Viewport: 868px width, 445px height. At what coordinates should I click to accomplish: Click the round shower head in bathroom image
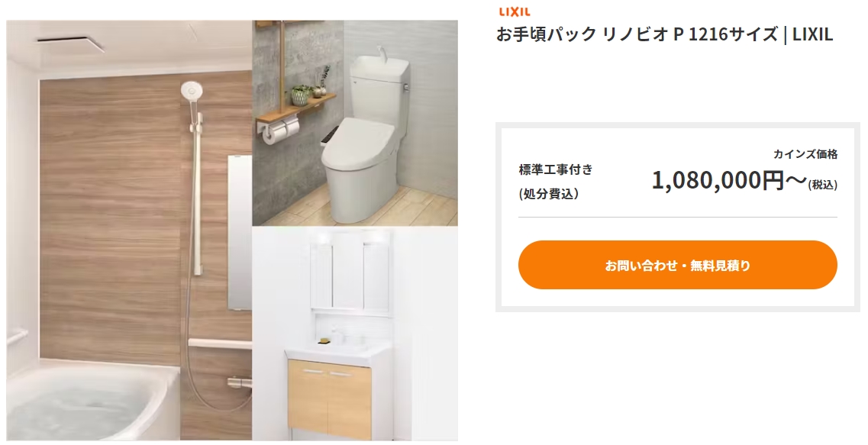point(192,90)
